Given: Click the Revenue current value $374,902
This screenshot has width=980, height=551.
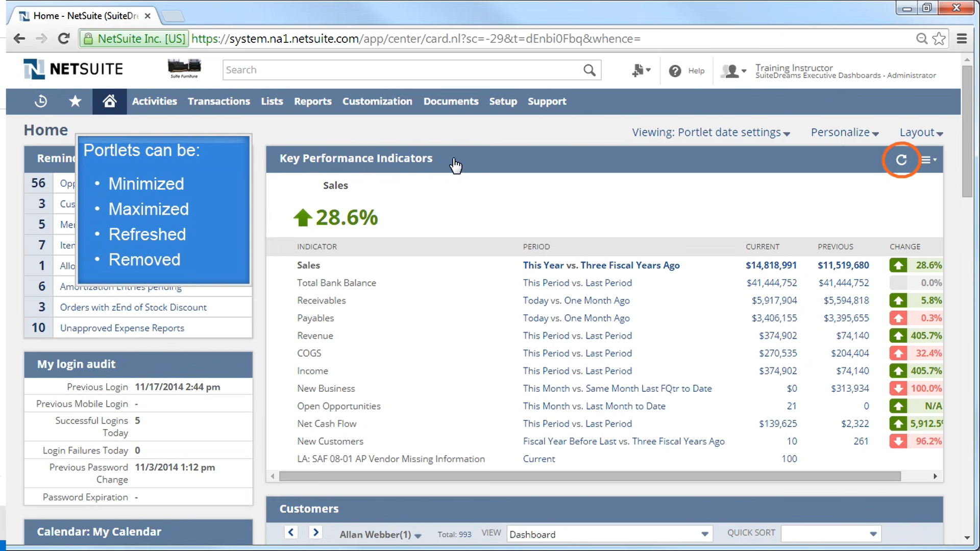Looking at the screenshot, I should [777, 336].
